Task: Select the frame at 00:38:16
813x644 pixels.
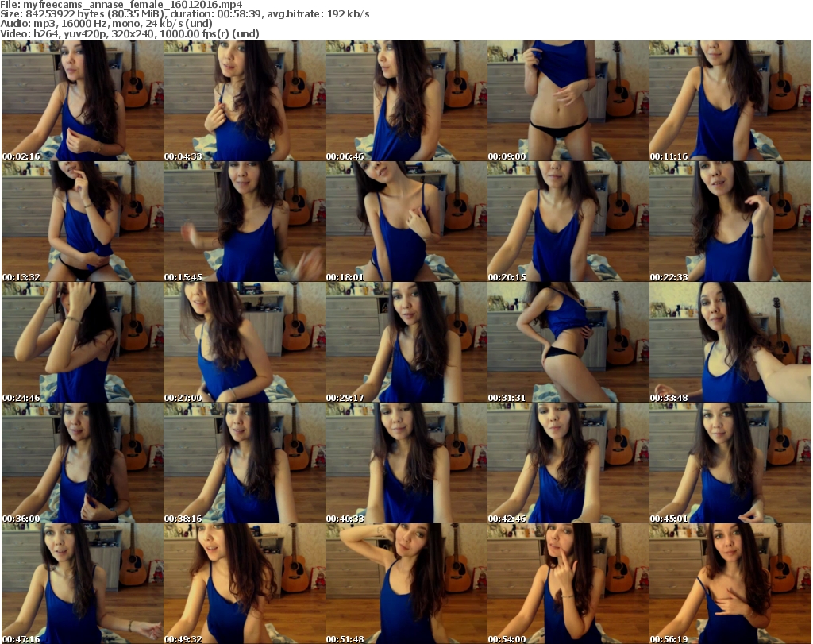Action: (x=245, y=462)
